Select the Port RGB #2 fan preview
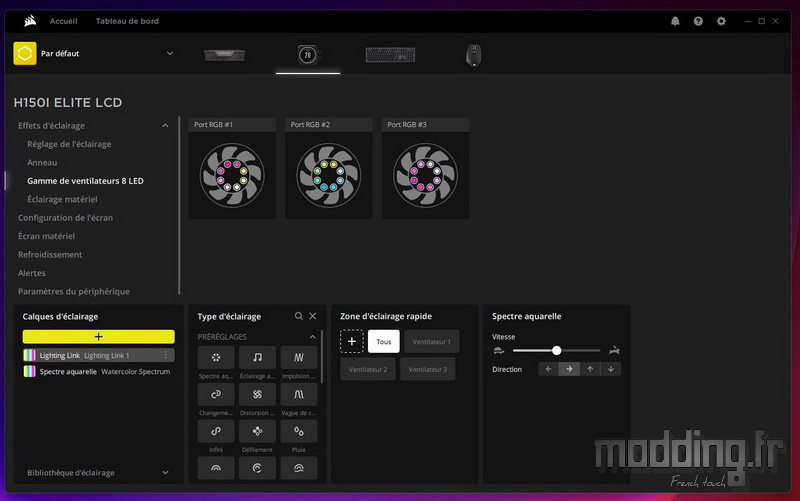Viewport: 800px width, 501px height. tap(329, 175)
